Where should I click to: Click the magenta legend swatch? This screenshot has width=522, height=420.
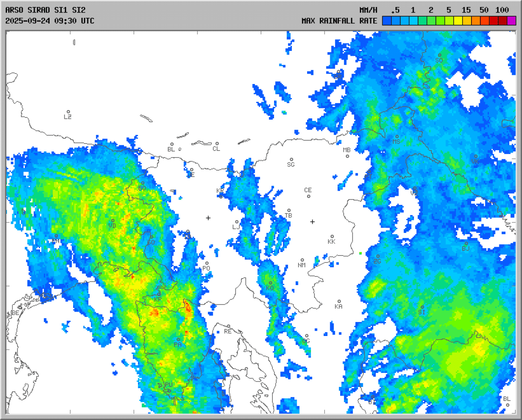(x=512, y=20)
